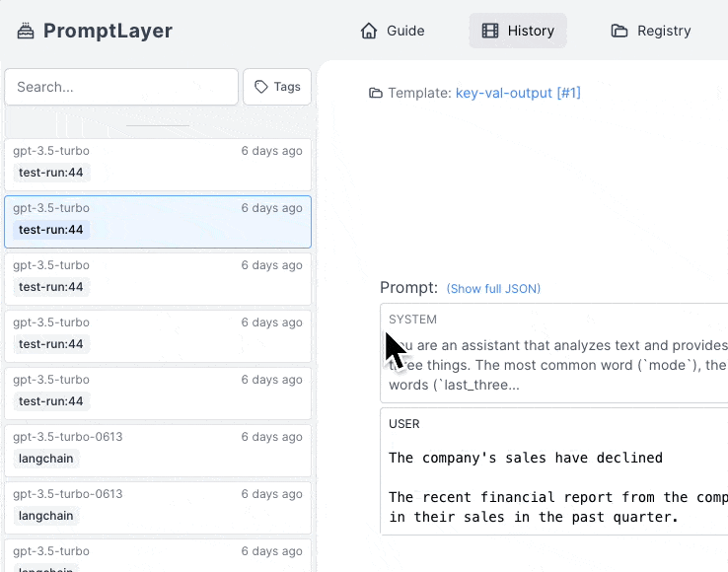Open the key-val-output [#1] template link
This screenshot has width=728, height=572.
point(518,93)
